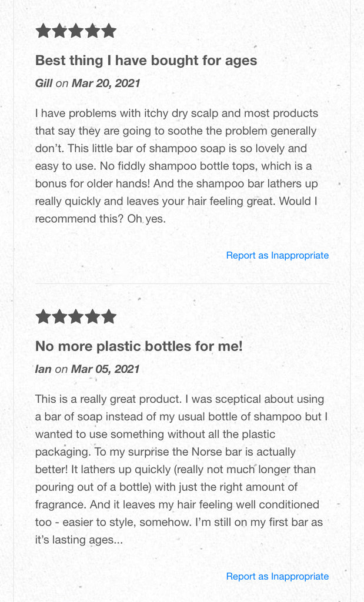Report Ian's review as inappropriate
The height and width of the screenshot is (602, 364).
click(277, 576)
